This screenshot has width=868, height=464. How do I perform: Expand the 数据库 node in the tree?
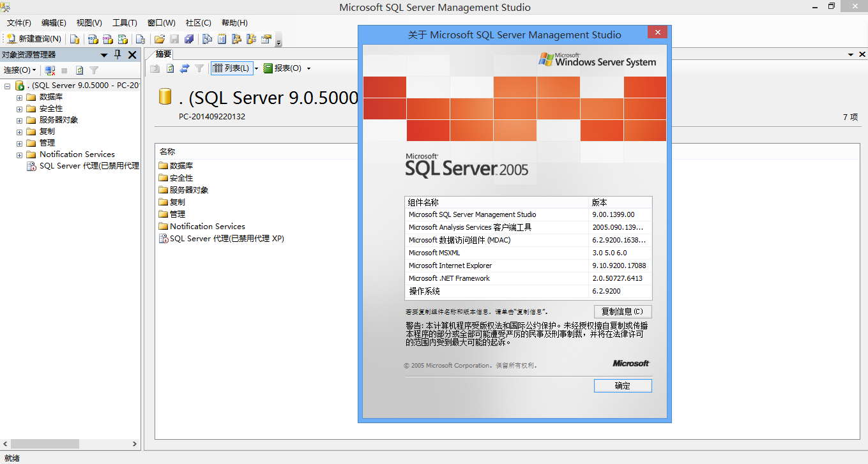click(19, 97)
